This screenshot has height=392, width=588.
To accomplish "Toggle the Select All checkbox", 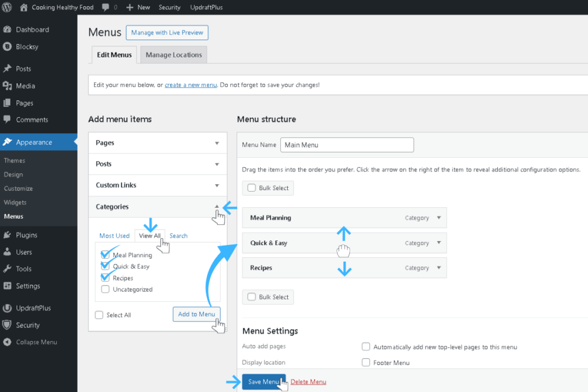I will tap(99, 315).
